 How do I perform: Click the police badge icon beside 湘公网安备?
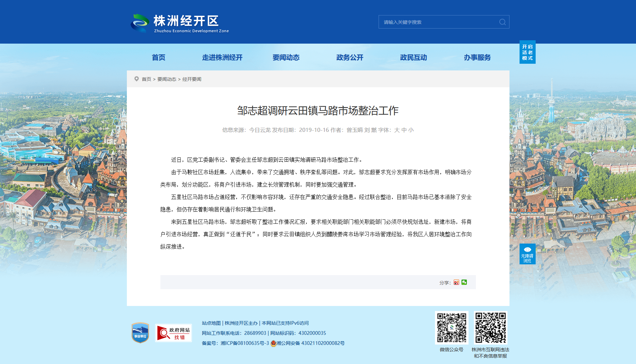click(x=274, y=343)
